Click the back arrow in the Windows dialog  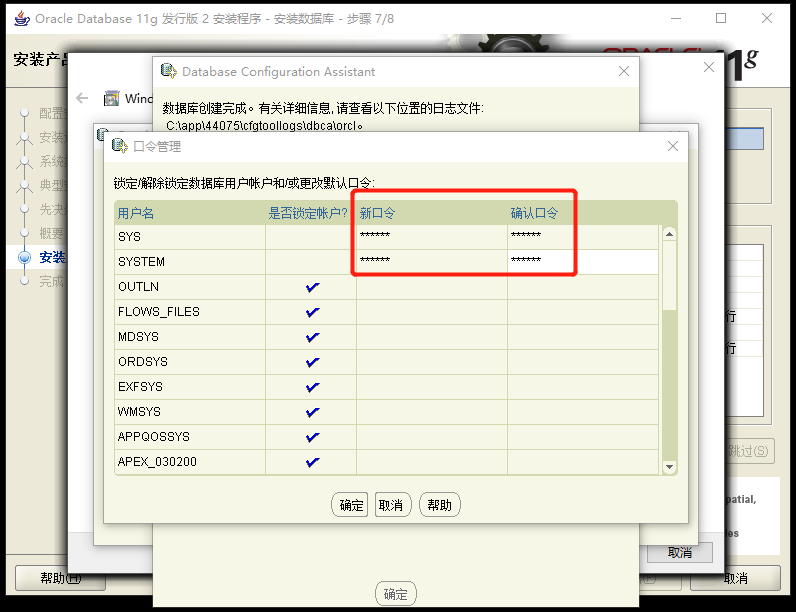tap(82, 98)
